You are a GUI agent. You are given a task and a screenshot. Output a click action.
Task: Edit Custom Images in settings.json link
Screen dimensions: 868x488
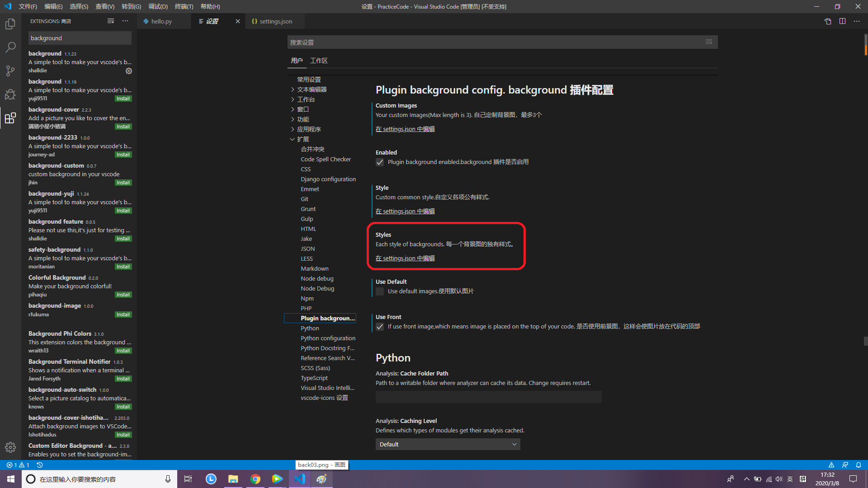click(x=405, y=129)
